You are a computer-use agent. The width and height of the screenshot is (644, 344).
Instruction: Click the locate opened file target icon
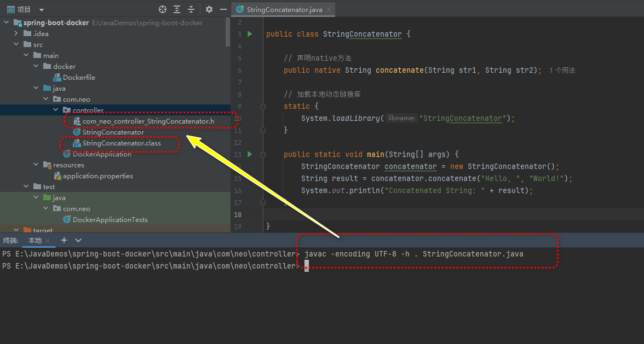click(x=163, y=9)
